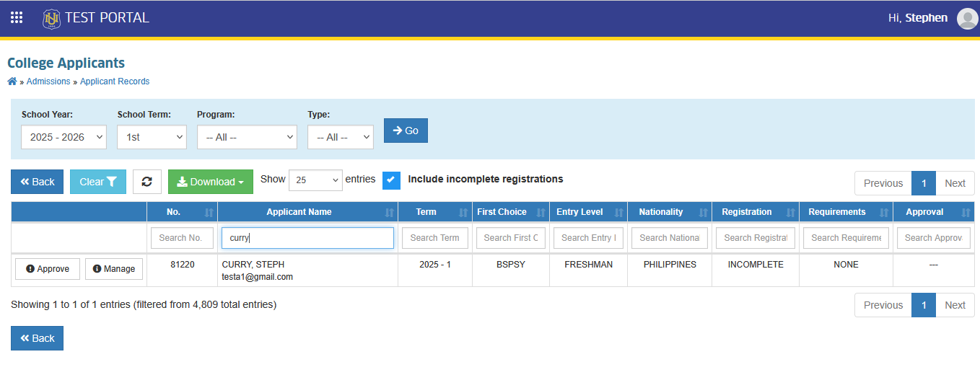Select page 1 in top pagination
The width and height of the screenshot is (980, 375).
[x=924, y=183]
